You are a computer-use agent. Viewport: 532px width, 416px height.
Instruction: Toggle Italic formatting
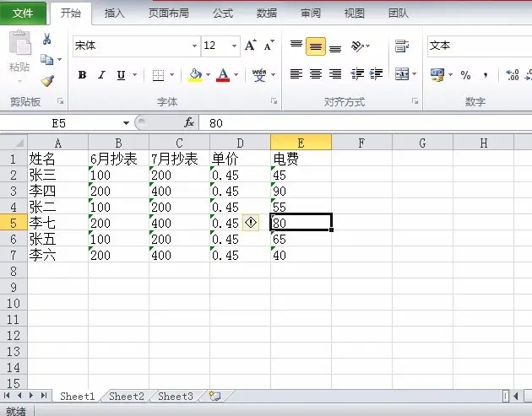point(101,75)
